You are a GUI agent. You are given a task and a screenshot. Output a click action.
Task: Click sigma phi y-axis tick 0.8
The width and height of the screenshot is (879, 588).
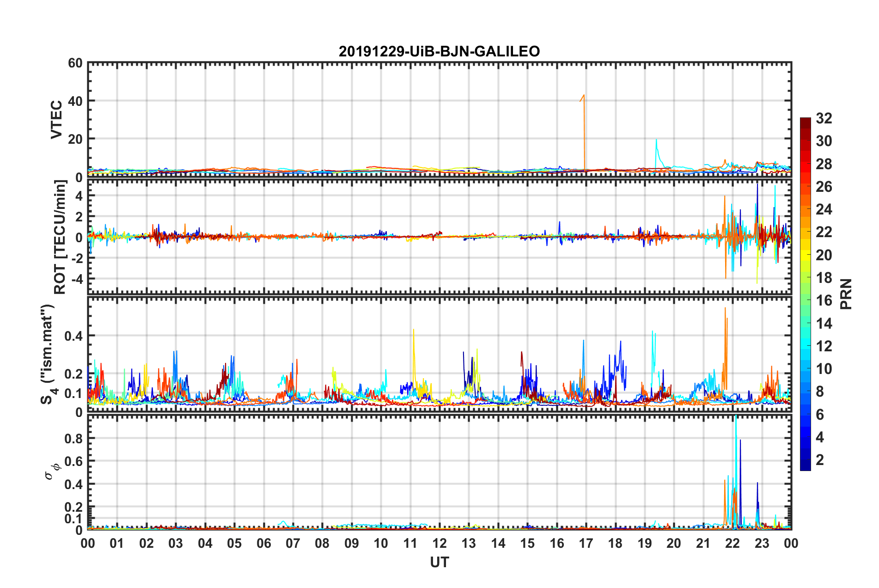(x=74, y=438)
